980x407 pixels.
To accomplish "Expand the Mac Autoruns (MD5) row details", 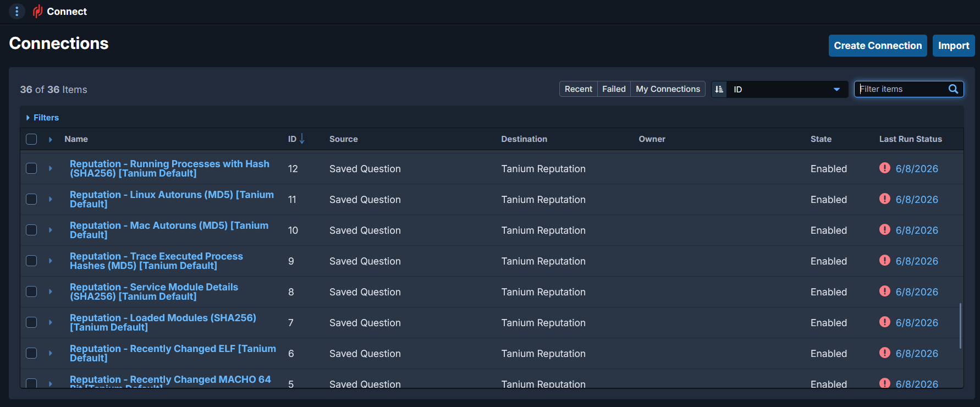I will 51,230.
